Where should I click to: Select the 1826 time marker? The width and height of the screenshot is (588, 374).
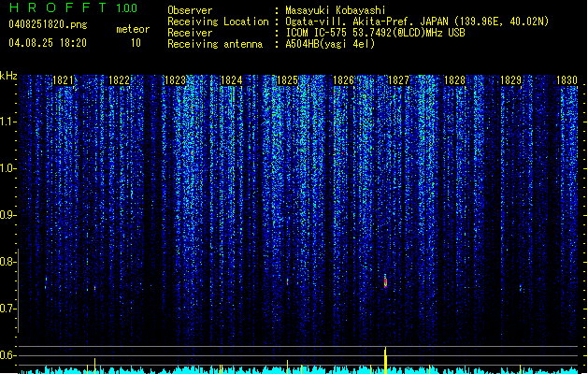(x=343, y=80)
